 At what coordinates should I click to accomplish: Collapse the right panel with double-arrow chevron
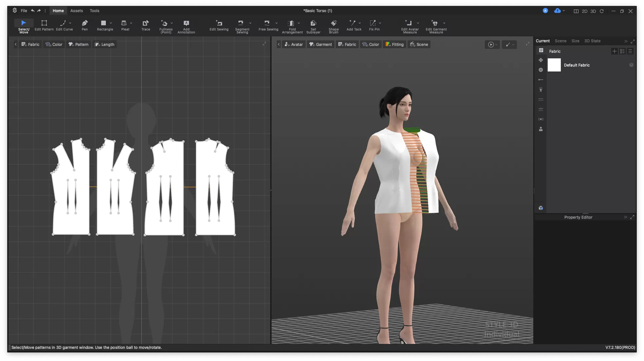click(626, 41)
